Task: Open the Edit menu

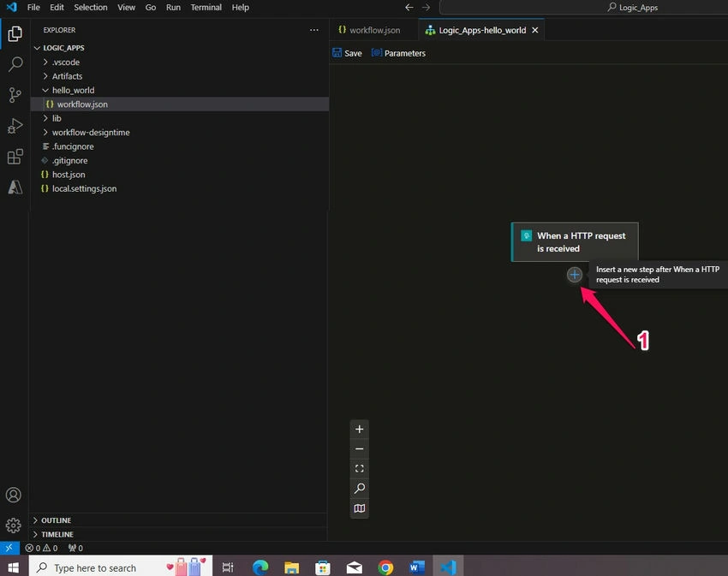Action: pyautogui.click(x=57, y=8)
